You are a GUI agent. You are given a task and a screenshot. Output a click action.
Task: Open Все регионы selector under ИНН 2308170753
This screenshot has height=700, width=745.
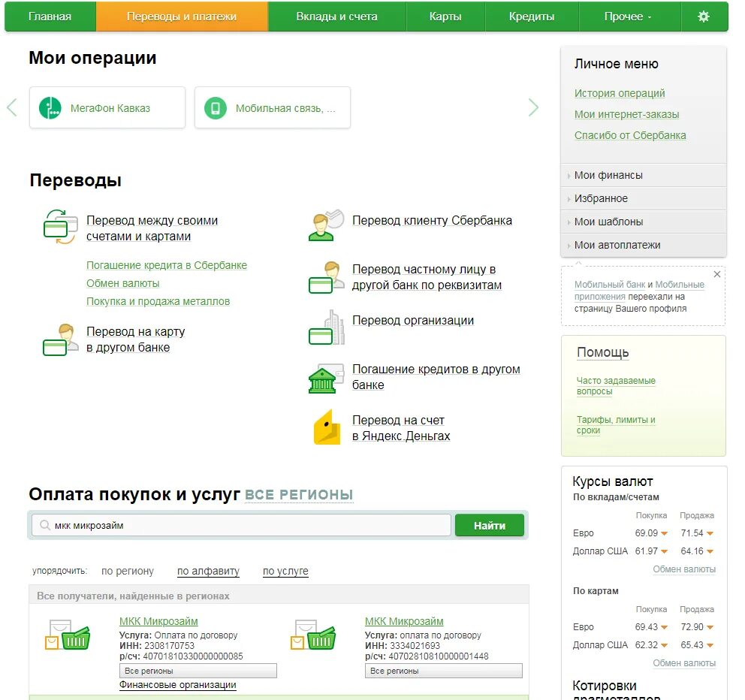tap(198, 671)
